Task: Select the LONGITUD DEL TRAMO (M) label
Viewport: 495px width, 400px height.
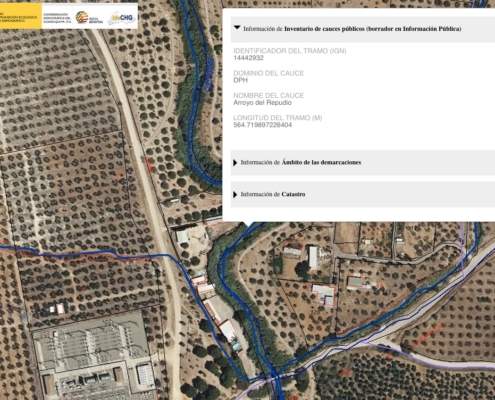Action: [x=277, y=118]
